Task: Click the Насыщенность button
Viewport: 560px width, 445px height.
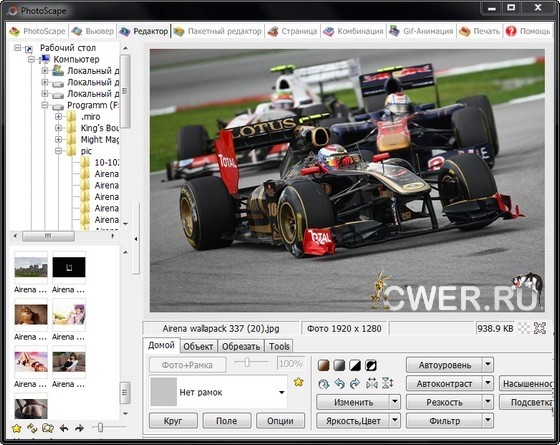Action: tap(526, 384)
